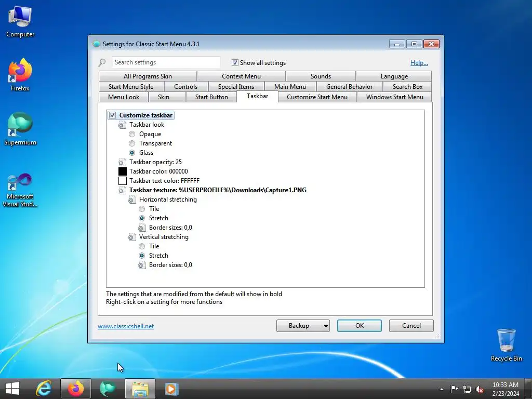Select the Taskbar opacity: 25 setting
The width and height of the screenshot is (532, 399).
click(155, 162)
